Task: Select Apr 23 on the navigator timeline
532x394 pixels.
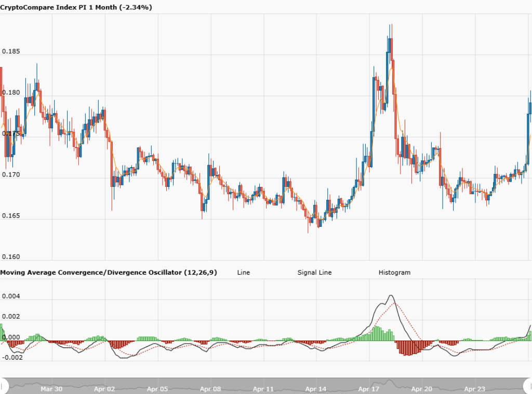Action: tap(474, 389)
